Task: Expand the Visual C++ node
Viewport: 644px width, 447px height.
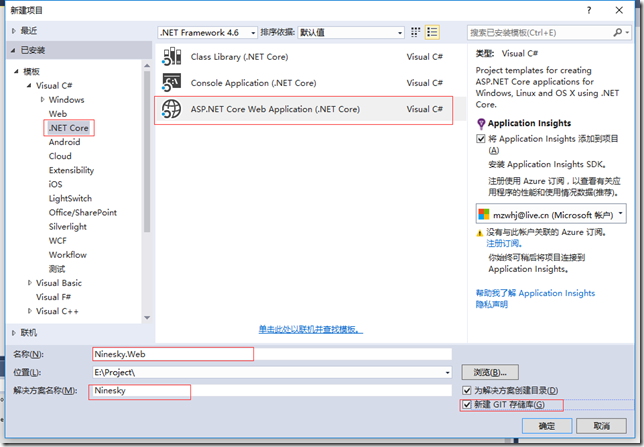Action: tap(30, 311)
